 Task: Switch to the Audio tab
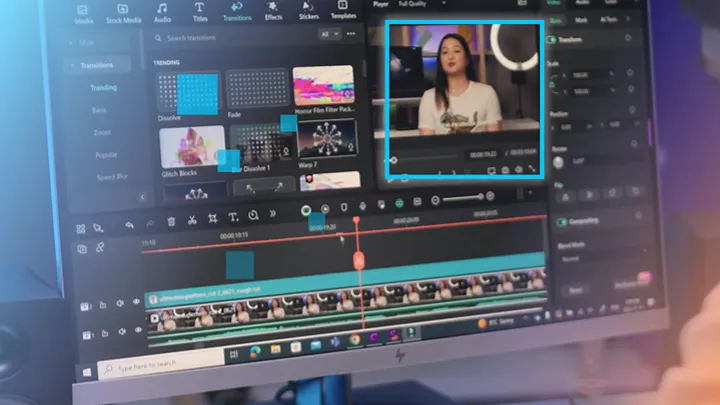click(162, 13)
